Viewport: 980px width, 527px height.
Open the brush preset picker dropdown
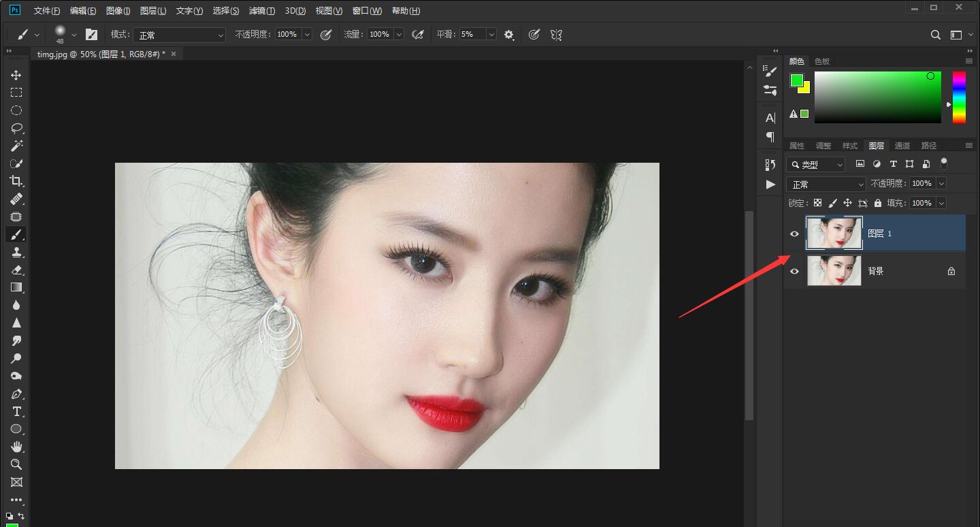coord(74,34)
